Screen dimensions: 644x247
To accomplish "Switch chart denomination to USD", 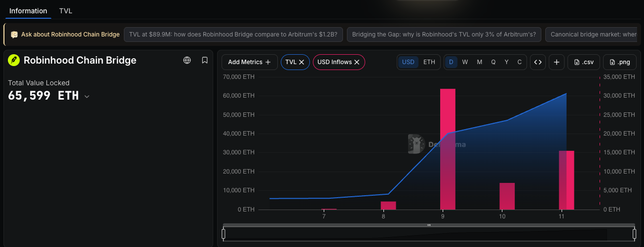I will click(408, 62).
